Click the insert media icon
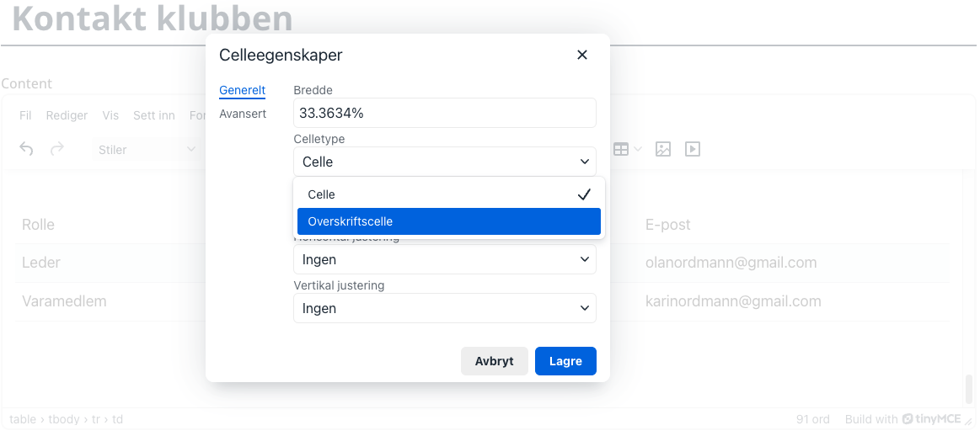 tap(693, 149)
